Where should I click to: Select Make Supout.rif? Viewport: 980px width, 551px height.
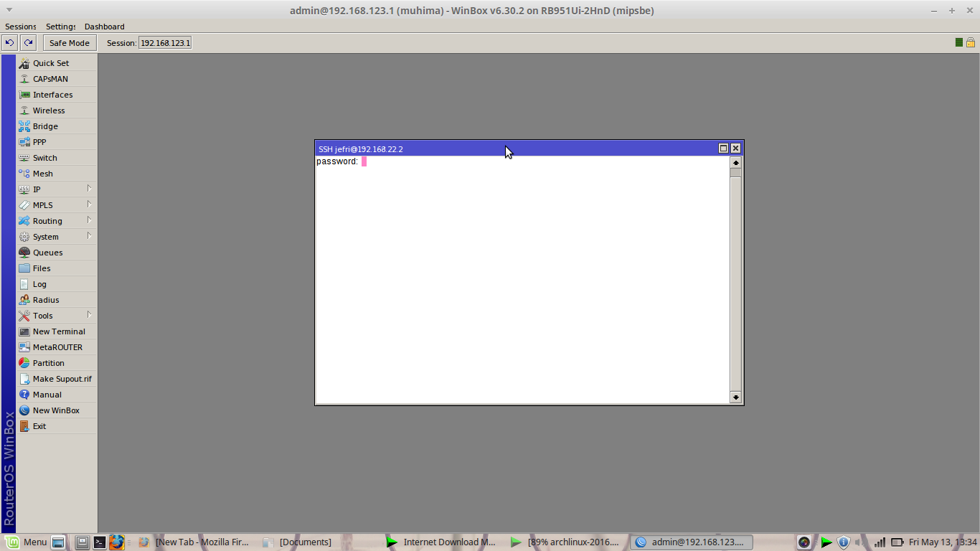pyautogui.click(x=56, y=379)
